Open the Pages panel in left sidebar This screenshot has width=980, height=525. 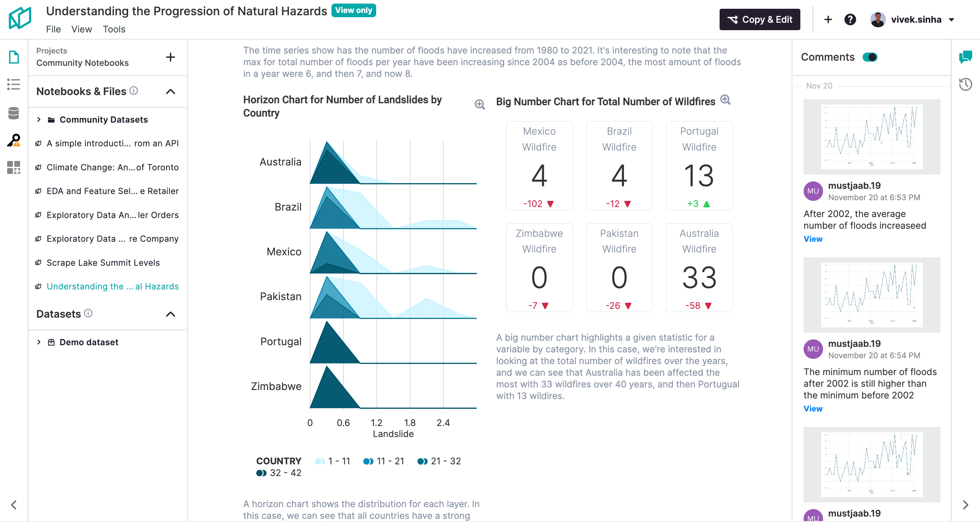tap(14, 56)
